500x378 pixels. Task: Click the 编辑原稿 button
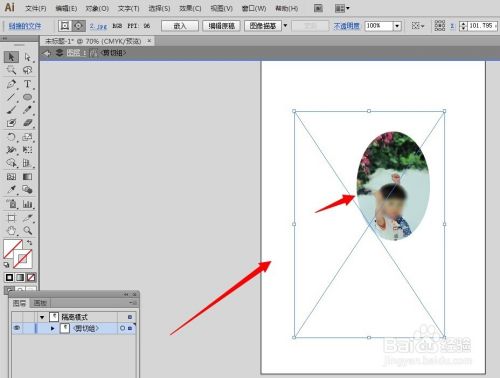click(x=221, y=26)
